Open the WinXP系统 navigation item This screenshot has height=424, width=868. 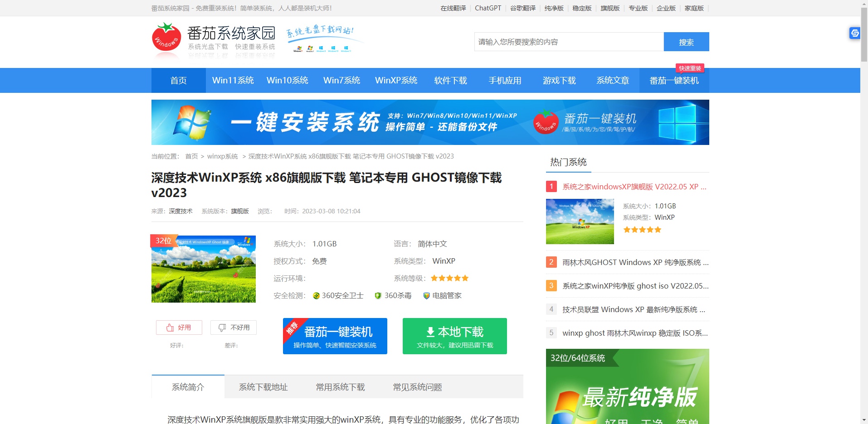click(x=396, y=81)
